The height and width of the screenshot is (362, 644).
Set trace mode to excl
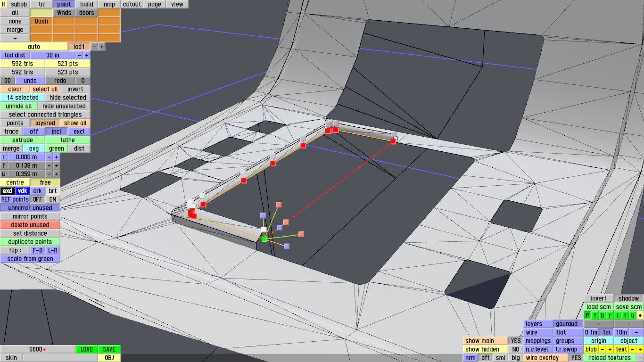(x=79, y=132)
